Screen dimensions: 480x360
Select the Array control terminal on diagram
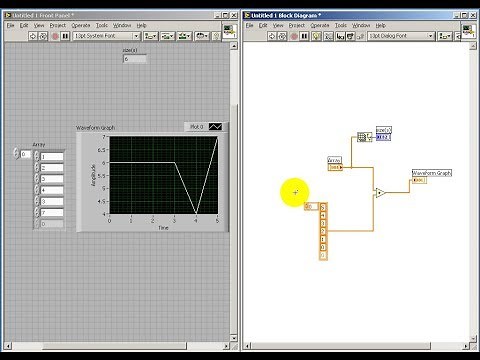(335, 167)
